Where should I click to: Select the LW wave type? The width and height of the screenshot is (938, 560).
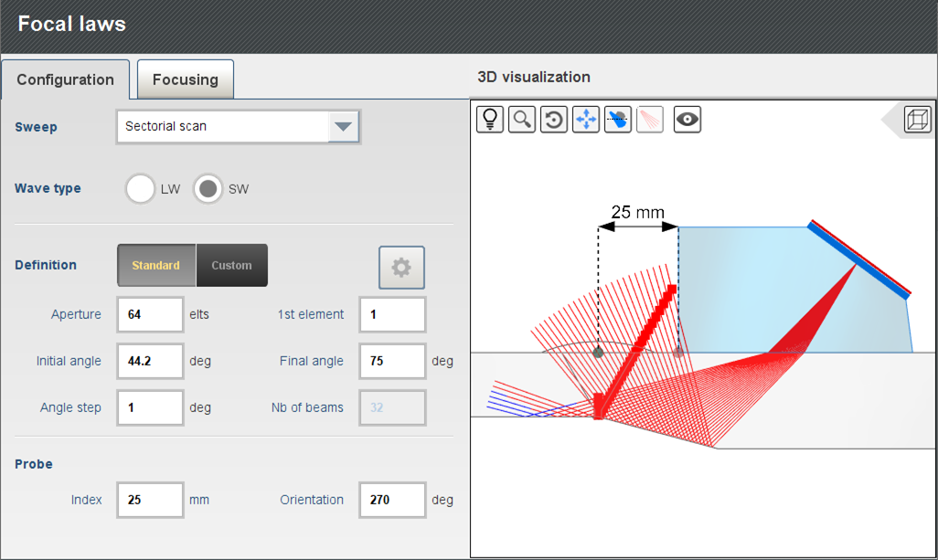[x=140, y=188]
